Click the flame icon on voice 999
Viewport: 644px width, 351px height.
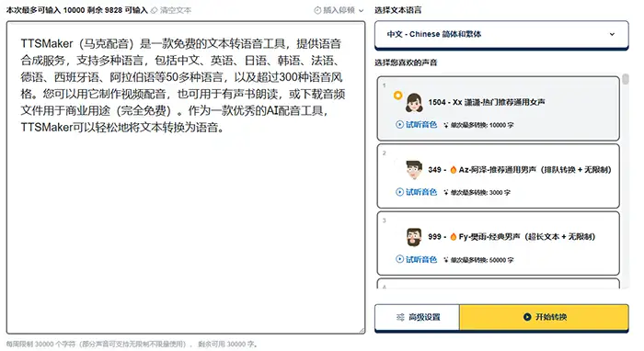tap(453, 236)
